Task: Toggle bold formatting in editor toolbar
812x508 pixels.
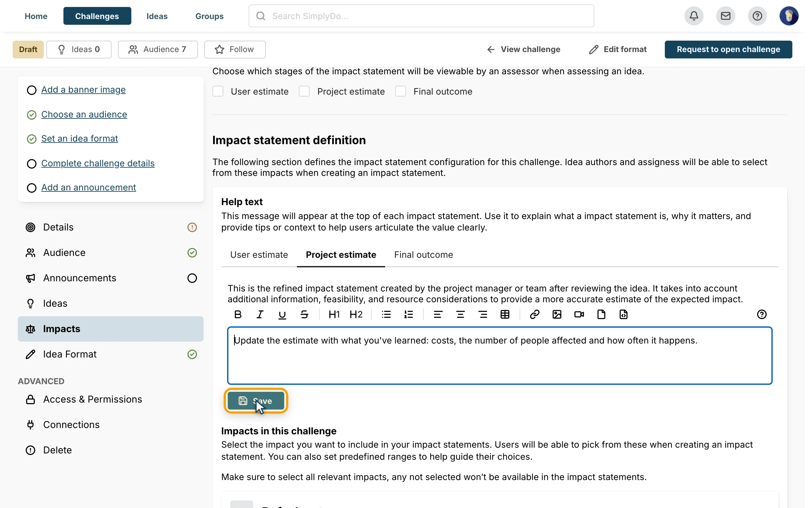Action: pyautogui.click(x=238, y=314)
